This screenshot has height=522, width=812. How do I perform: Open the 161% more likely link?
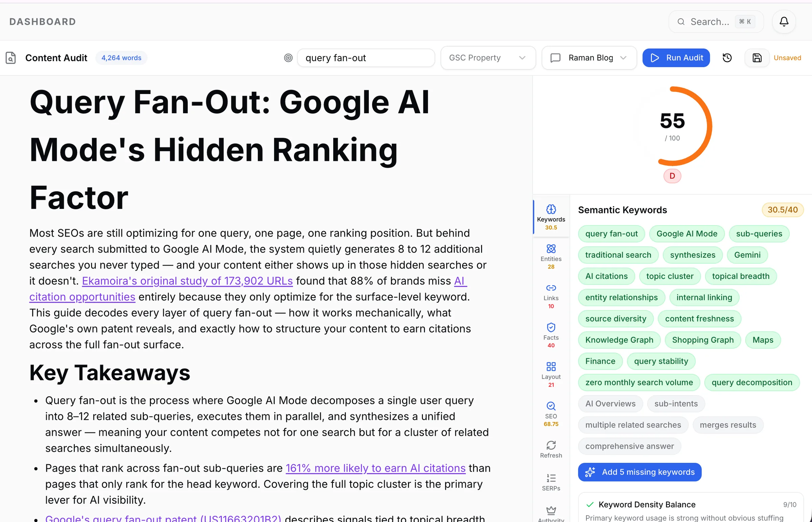click(x=375, y=468)
